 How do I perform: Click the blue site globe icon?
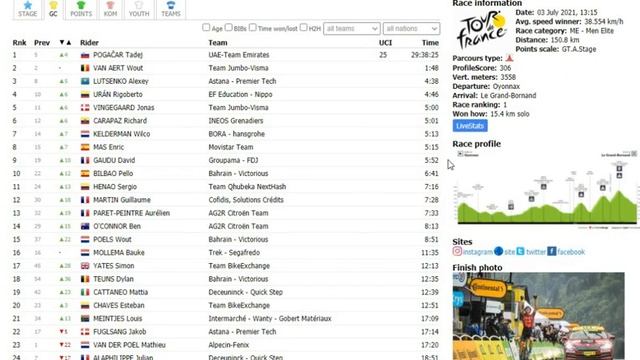(x=498, y=251)
